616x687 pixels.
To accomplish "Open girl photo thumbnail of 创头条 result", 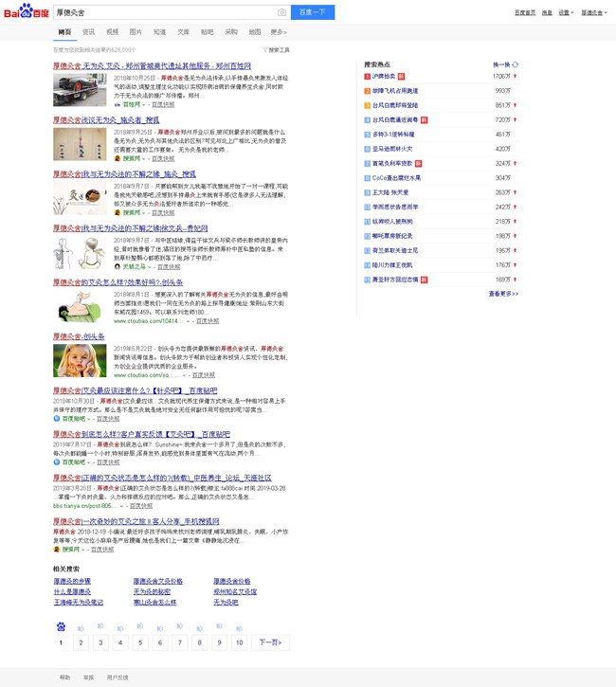I will (x=80, y=361).
